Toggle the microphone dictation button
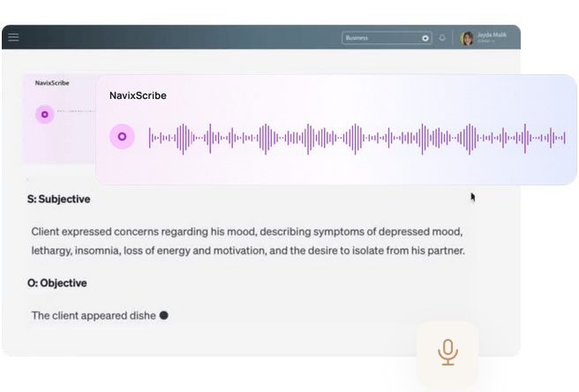This screenshot has height=392, width=579. (x=447, y=351)
